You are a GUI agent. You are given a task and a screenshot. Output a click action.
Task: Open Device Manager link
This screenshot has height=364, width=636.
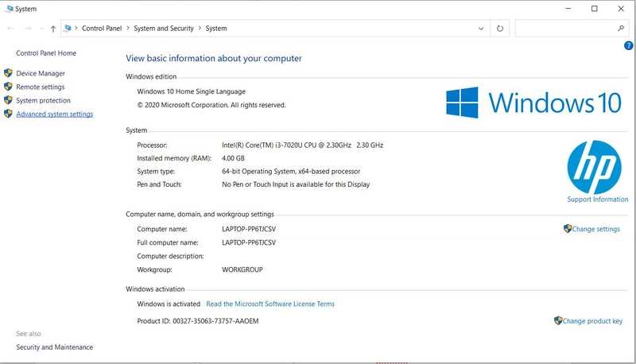(41, 73)
